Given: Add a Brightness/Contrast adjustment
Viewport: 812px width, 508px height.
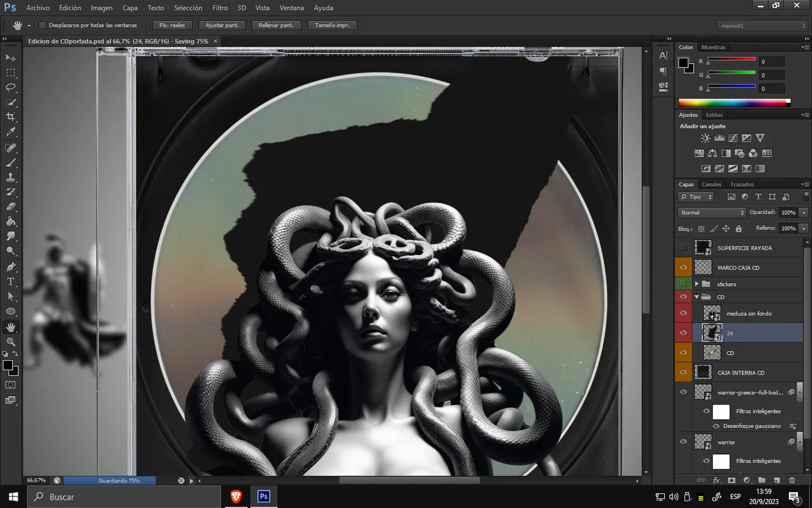Looking at the screenshot, I should [705, 138].
